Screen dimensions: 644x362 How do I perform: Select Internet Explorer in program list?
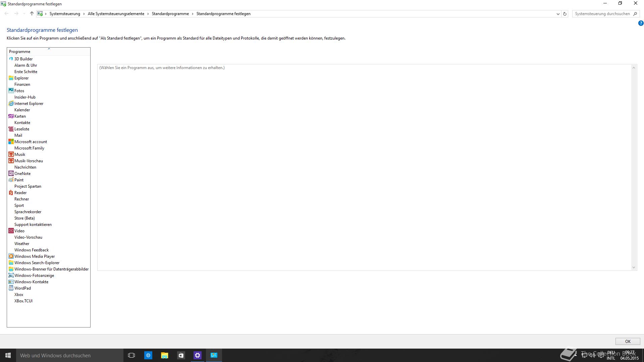(x=29, y=104)
